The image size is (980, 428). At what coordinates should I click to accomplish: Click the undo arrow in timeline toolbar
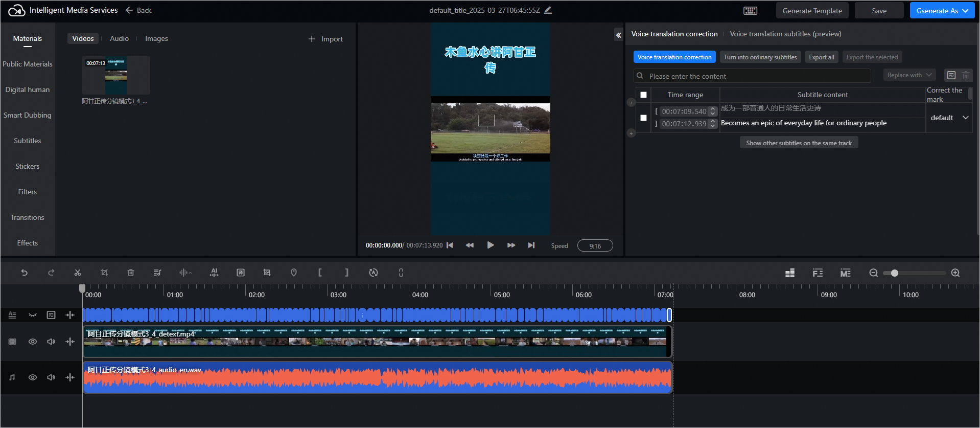[24, 273]
